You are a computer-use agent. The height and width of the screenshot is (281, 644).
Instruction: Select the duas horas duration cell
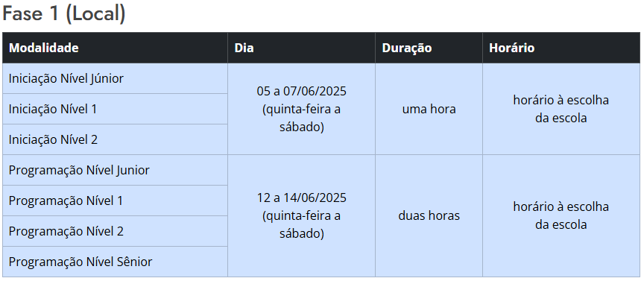coord(429,215)
